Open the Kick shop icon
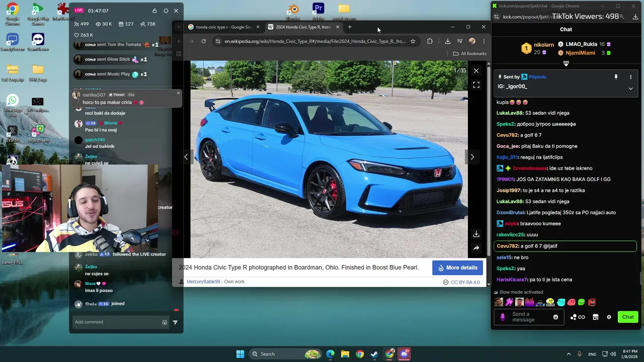This screenshot has width=644, height=362. pyautogui.click(x=595, y=317)
